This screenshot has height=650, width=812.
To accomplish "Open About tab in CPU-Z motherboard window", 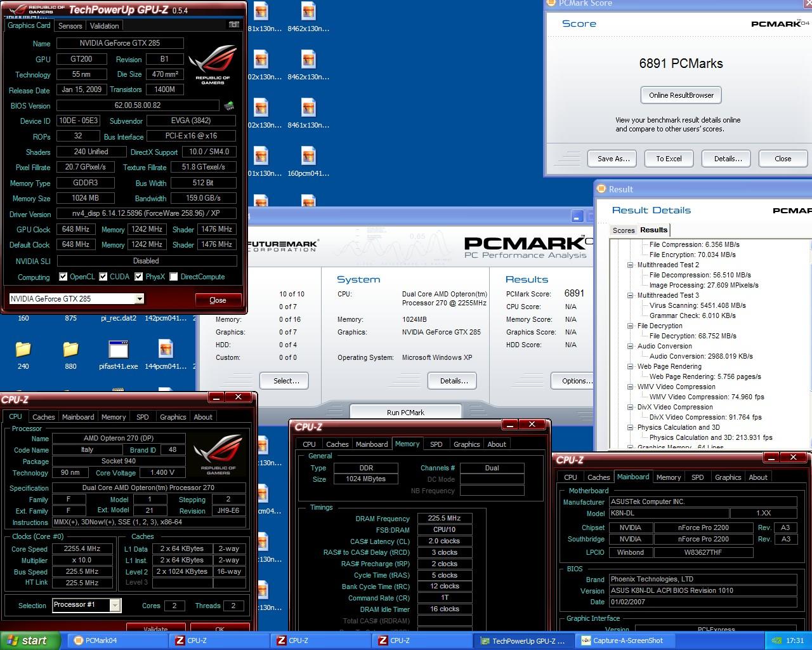I will (758, 477).
